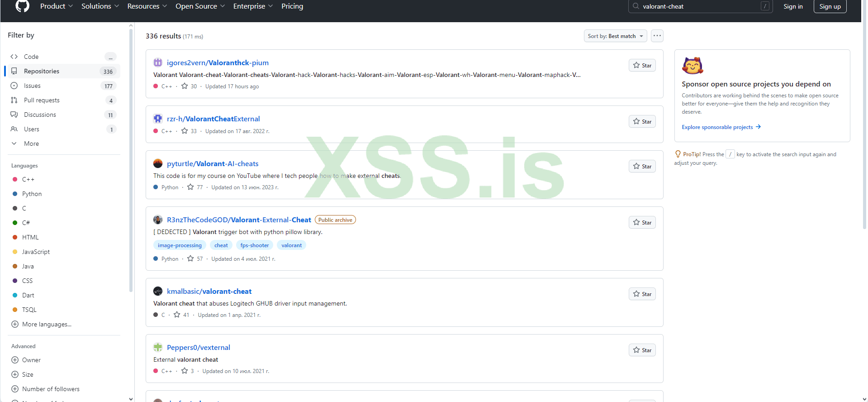The height and width of the screenshot is (402, 868).
Task: Click star count icon for Valoranthck-pium
Action: coord(185,86)
